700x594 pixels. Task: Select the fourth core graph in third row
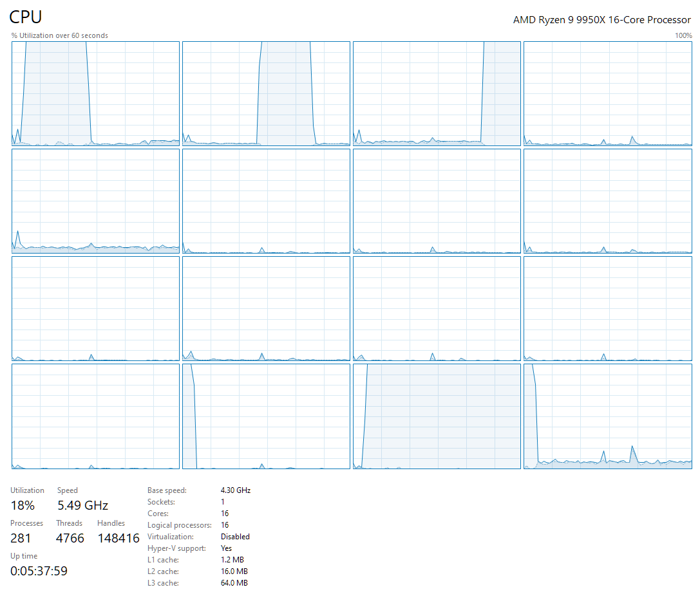pyautogui.click(x=607, y=309)
